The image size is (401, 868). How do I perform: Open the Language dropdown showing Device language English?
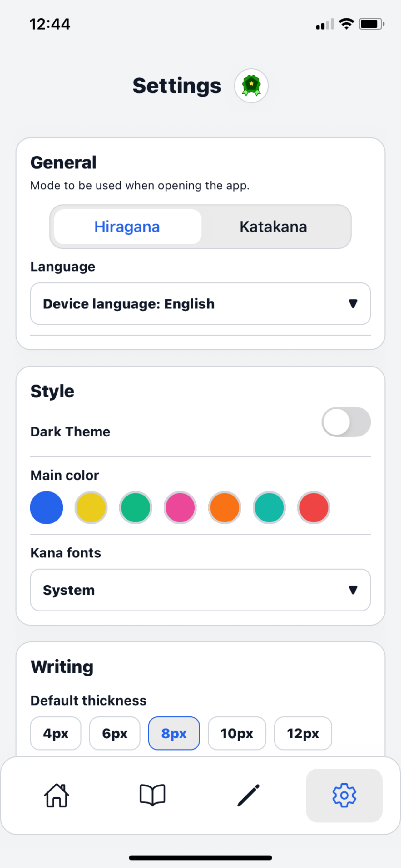[200, 304]
